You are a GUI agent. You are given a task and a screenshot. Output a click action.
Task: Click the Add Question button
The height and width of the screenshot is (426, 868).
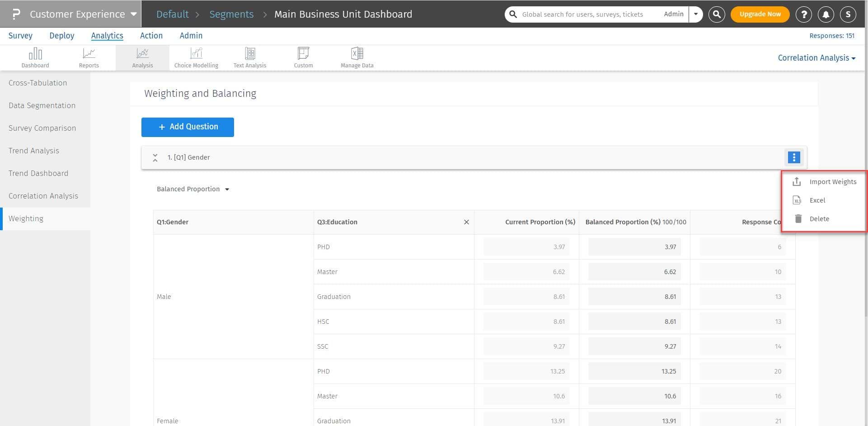(188, 127)
